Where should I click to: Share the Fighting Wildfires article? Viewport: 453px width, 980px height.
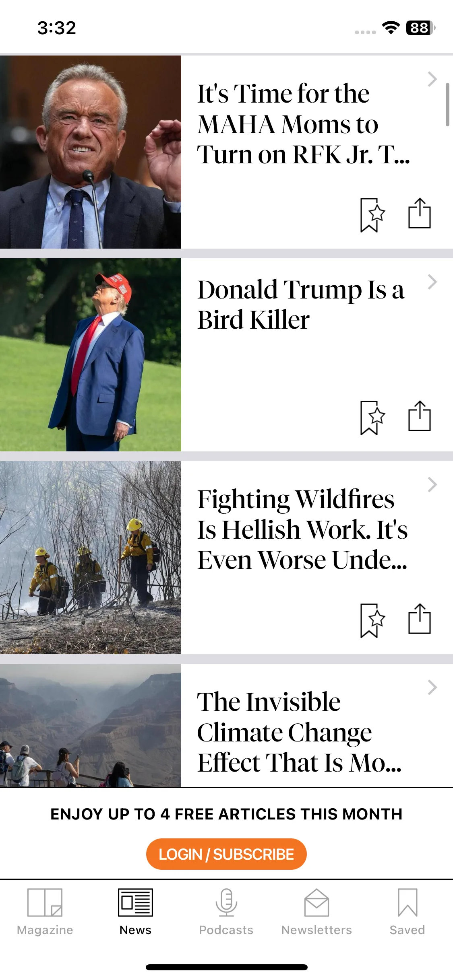click(420, 619)
